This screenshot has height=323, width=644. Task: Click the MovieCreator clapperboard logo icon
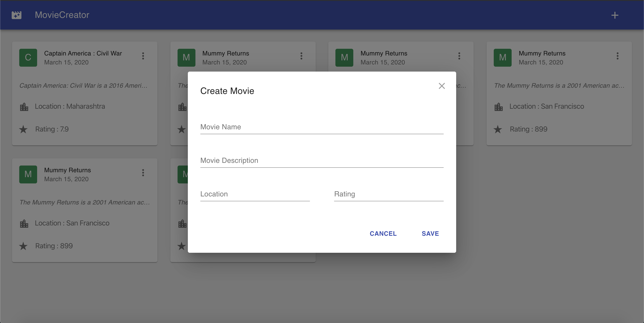(17, 15)
